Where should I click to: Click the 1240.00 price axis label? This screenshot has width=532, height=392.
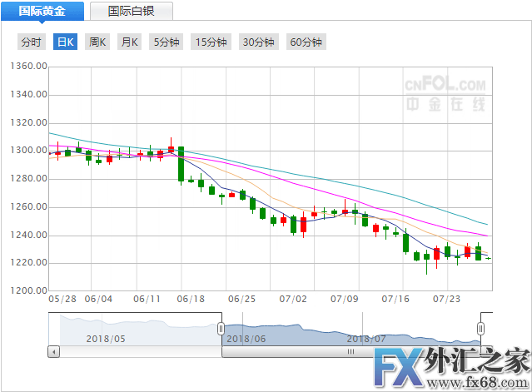click(29, 235)
